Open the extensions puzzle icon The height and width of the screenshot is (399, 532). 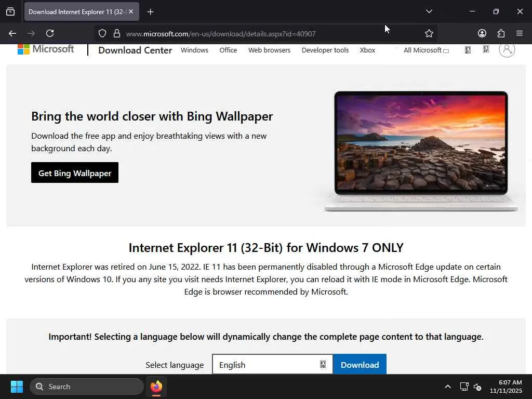click(x=501, y=33)
